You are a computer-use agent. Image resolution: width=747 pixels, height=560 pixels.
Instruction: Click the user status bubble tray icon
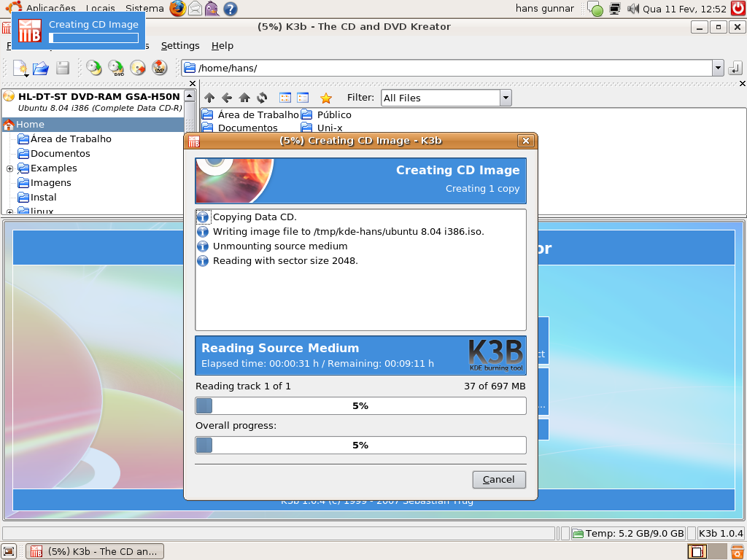pyautogui.click(x=595, y=9)
